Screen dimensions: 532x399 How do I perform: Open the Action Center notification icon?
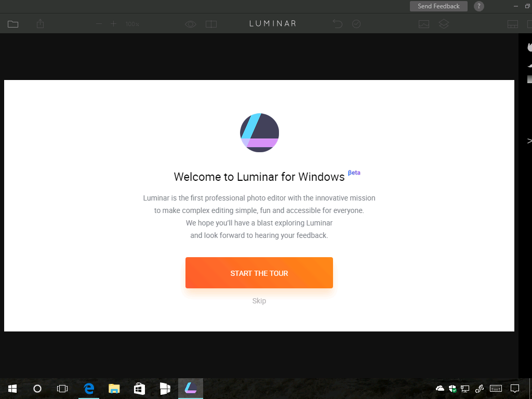coord(515,389)
